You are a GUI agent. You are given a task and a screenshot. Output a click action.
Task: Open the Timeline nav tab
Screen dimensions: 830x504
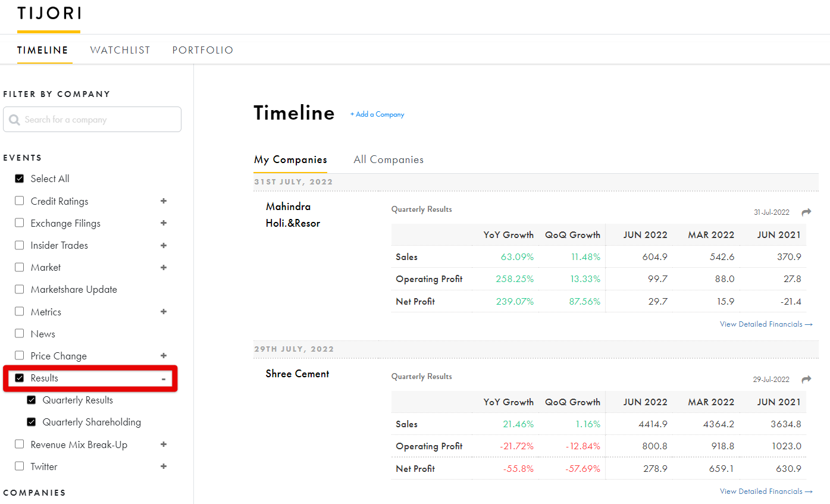(43, 51)
